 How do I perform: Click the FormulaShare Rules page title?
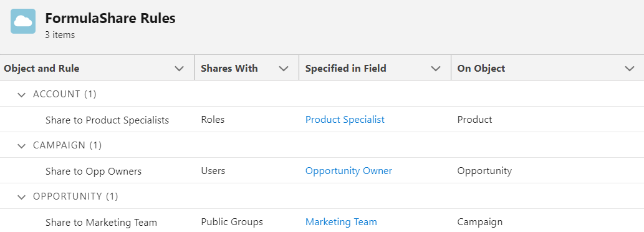pyautogui.click(x=110, y=19)
